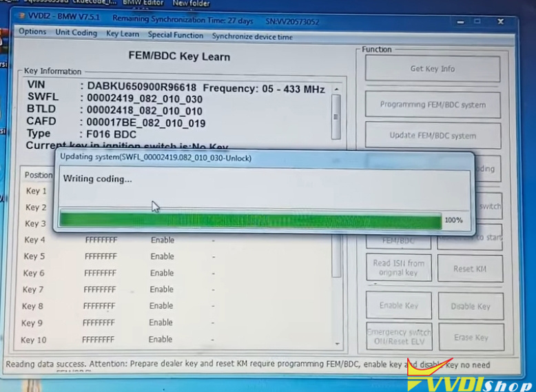536x392 pixels.
Task: Click the Updating system dialog title bar
Action: point(263,158)
